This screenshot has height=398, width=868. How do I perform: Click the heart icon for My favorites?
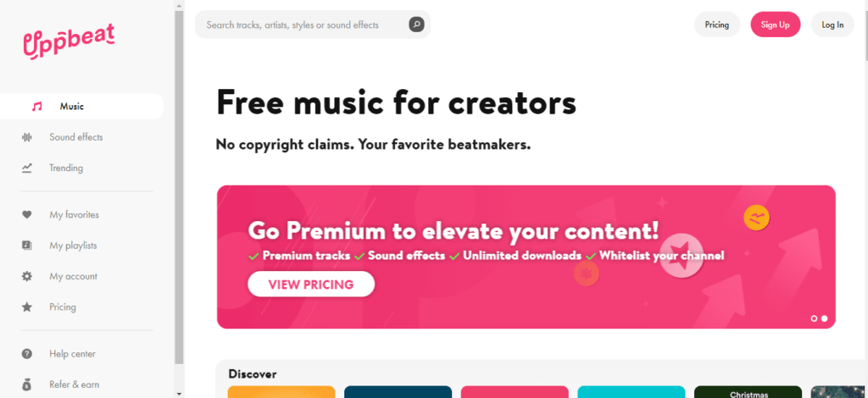26,214
